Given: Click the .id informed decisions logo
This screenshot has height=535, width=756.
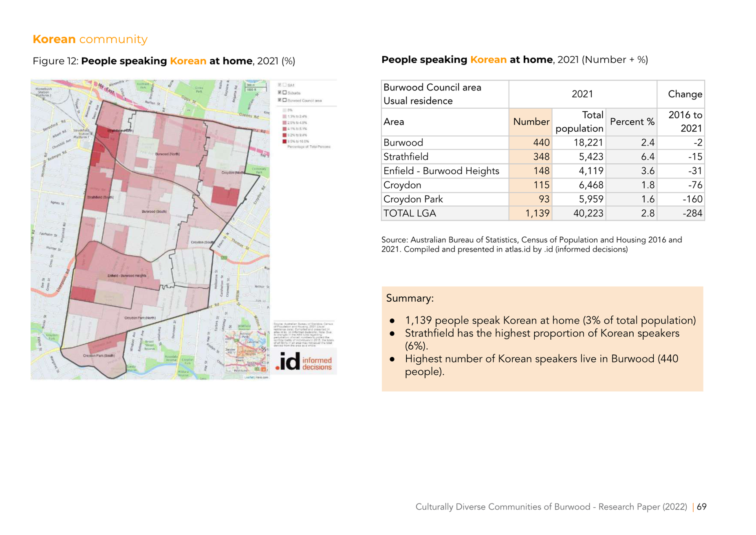Looking at the screenshot, I should tap(304, 361).
